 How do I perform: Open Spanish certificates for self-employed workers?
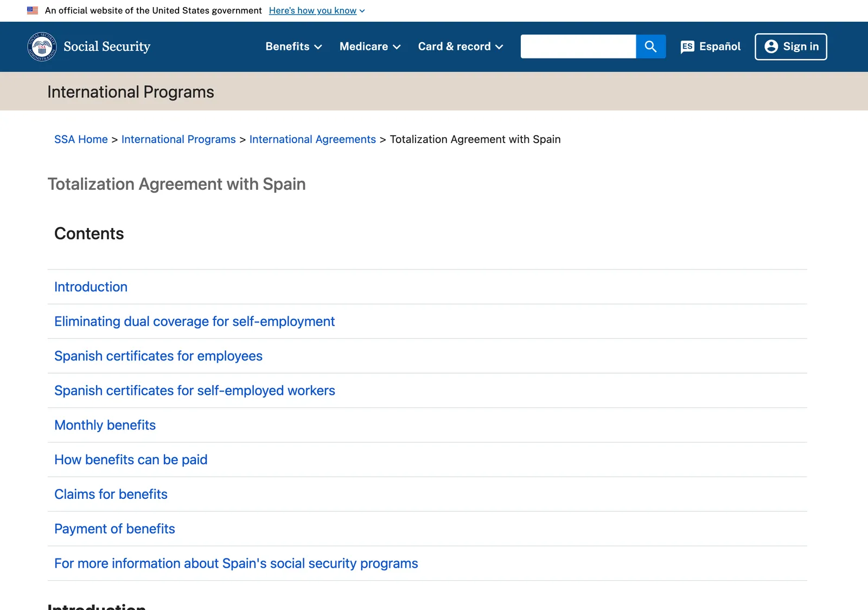[x=195, y=391]
